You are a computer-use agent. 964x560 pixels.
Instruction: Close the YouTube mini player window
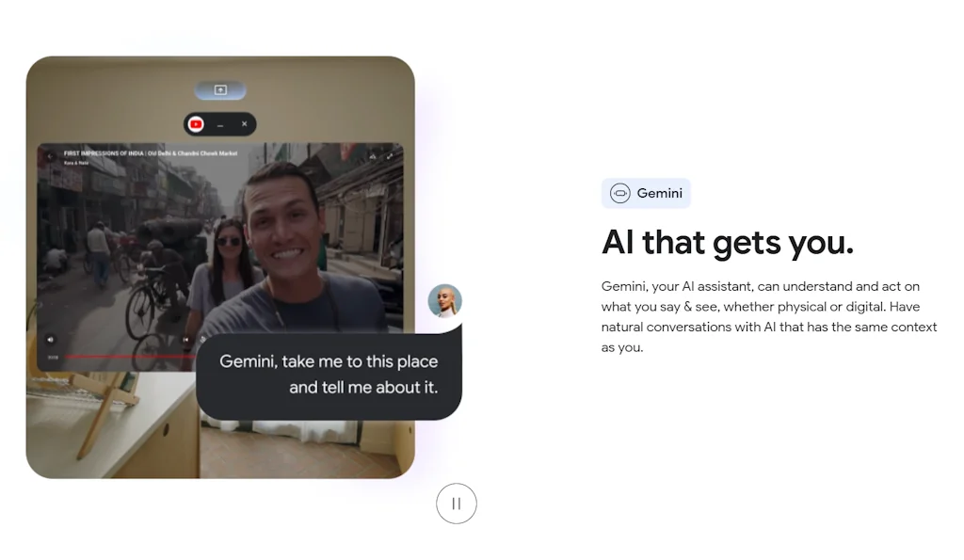click(245, 123)
